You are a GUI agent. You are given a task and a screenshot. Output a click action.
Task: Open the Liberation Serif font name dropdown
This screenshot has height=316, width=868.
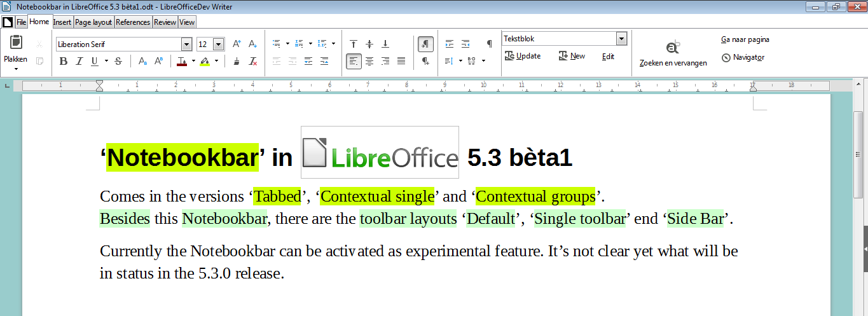pos(186,45)
